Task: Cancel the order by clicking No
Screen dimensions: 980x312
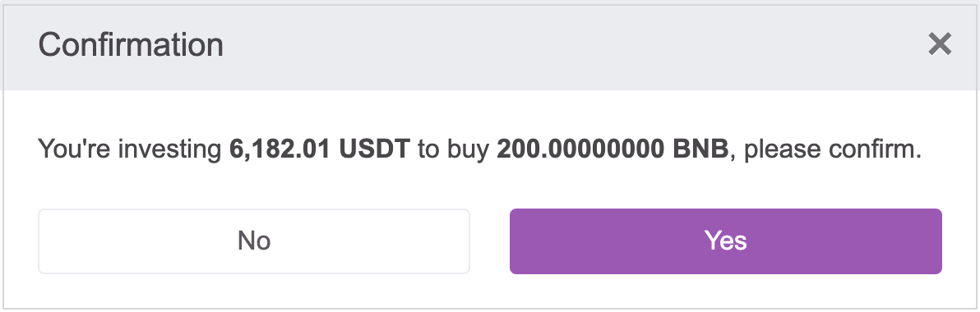Action: [254, 241]
